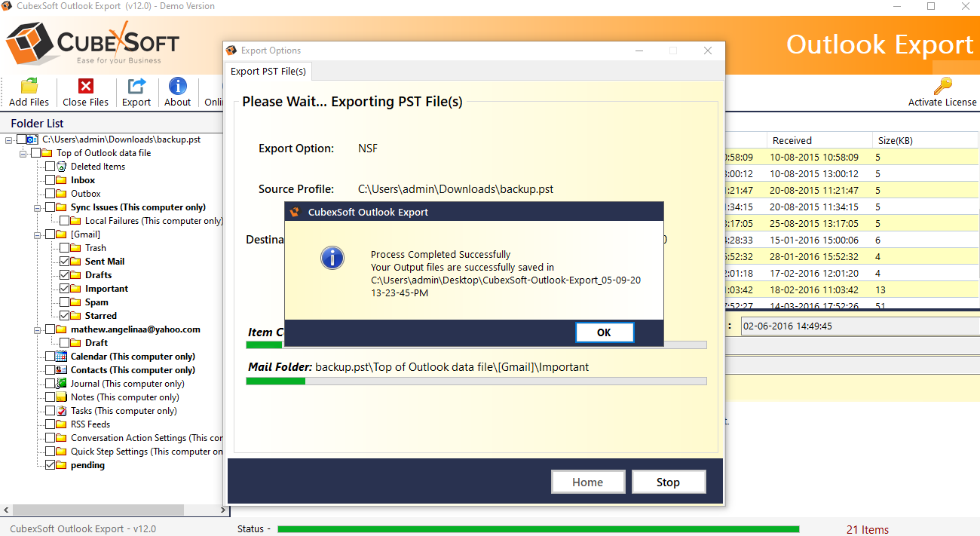Select Conversation Action Settings tree item
Viewport: 980px width, 536px height.
pyautogui.click(x=147, y=438)
